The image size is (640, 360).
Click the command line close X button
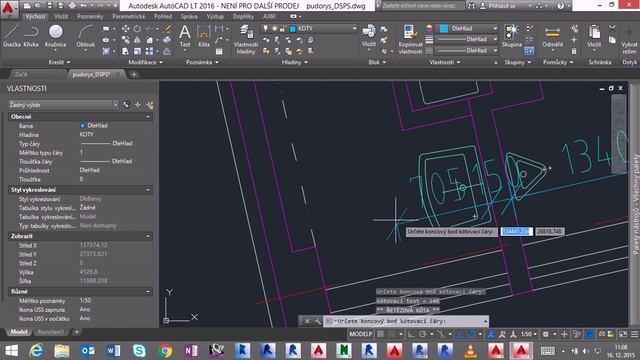[307, 321]
